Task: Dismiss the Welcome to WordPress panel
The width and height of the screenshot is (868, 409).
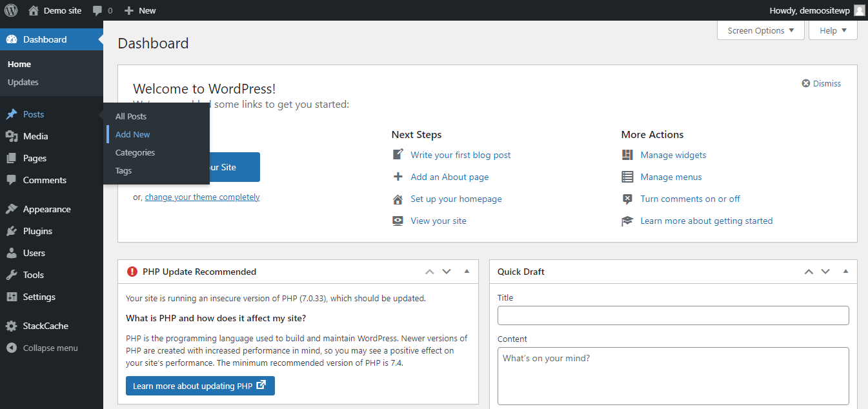Action: click(x=822, y=83)
